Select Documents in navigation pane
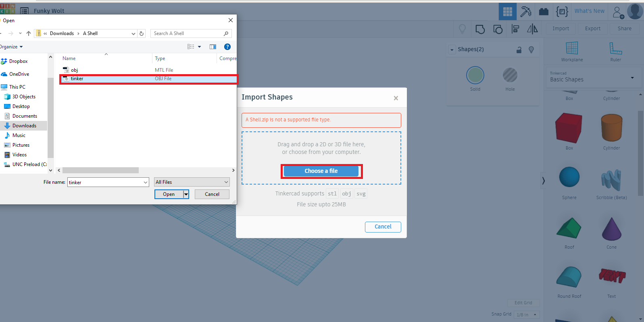The image size is (644, 322). [x=25, y=116]
